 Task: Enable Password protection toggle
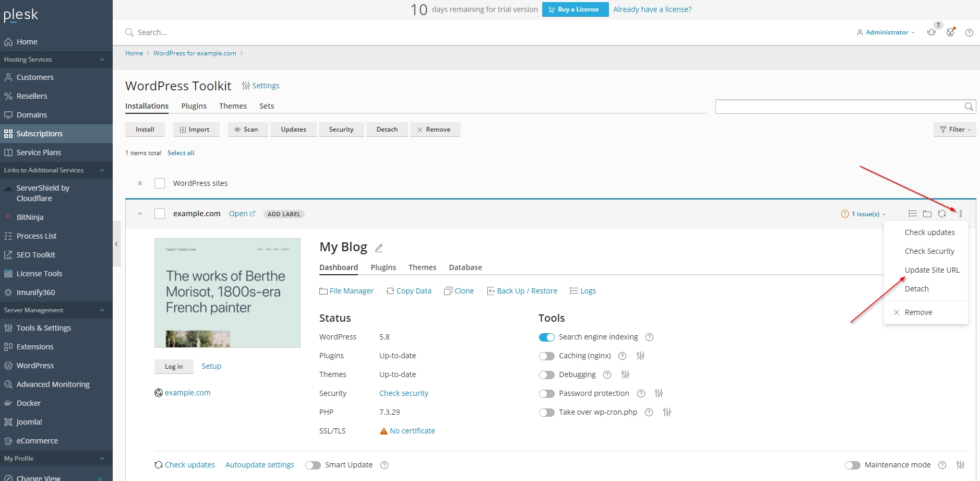click(x=547, y=394)
